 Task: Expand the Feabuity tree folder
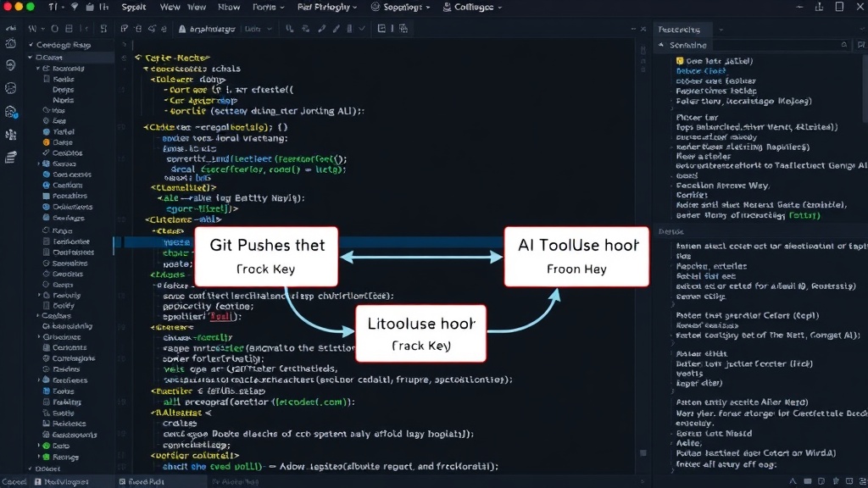click(x=39, y=296)
